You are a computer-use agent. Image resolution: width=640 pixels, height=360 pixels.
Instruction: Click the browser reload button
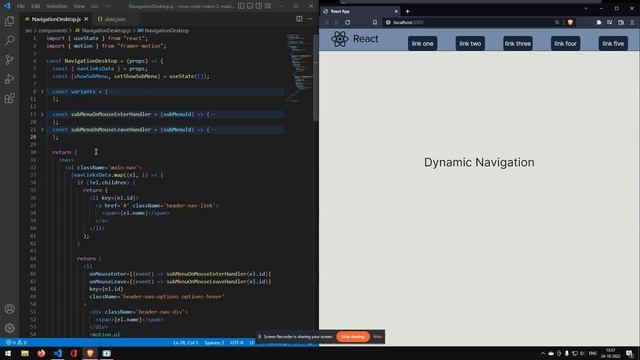click(348, 22)
